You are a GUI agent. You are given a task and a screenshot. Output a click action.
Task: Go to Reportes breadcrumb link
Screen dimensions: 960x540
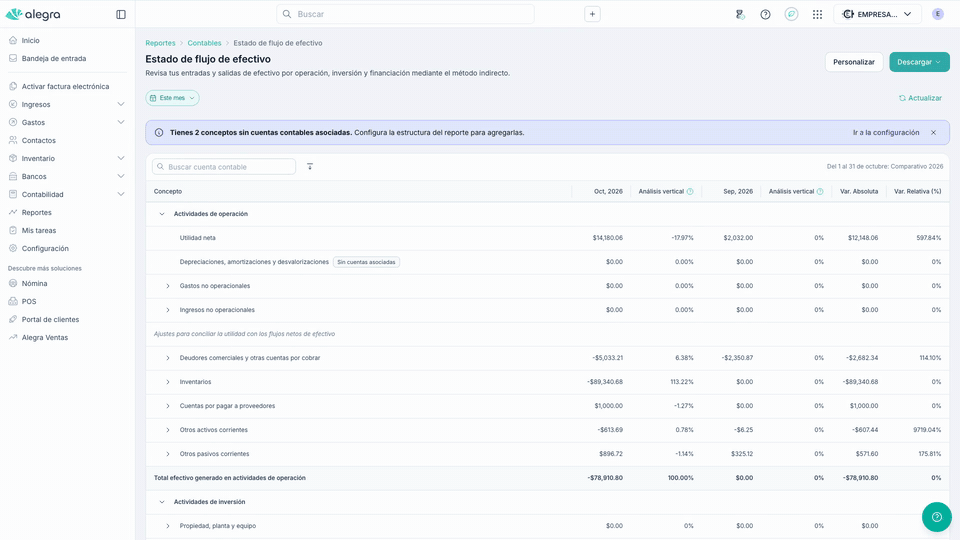(x=160, y=43)
